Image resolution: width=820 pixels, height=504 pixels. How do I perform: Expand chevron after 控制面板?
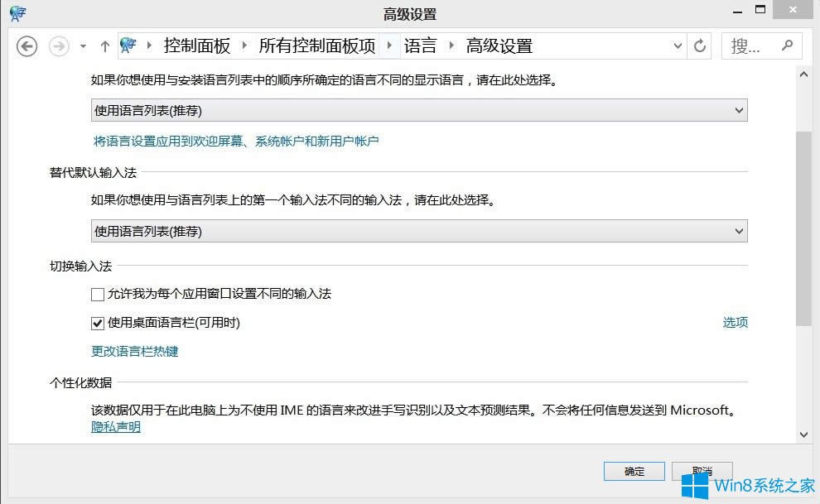tap(244, 46)
